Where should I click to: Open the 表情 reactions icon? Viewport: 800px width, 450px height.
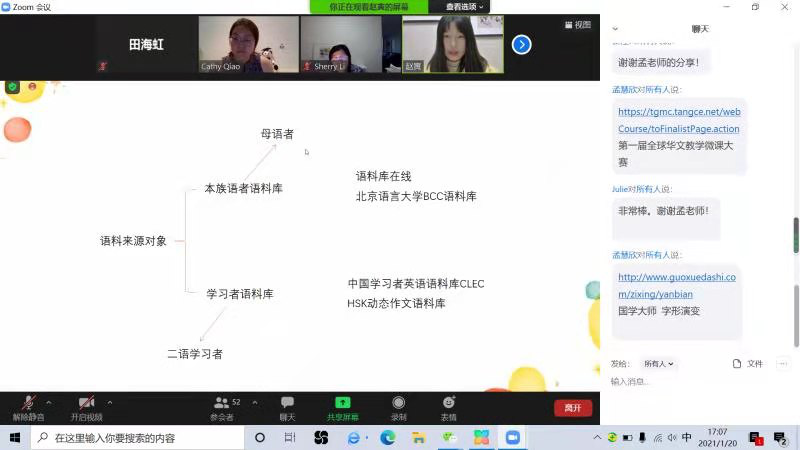click(x=448, y=406)
